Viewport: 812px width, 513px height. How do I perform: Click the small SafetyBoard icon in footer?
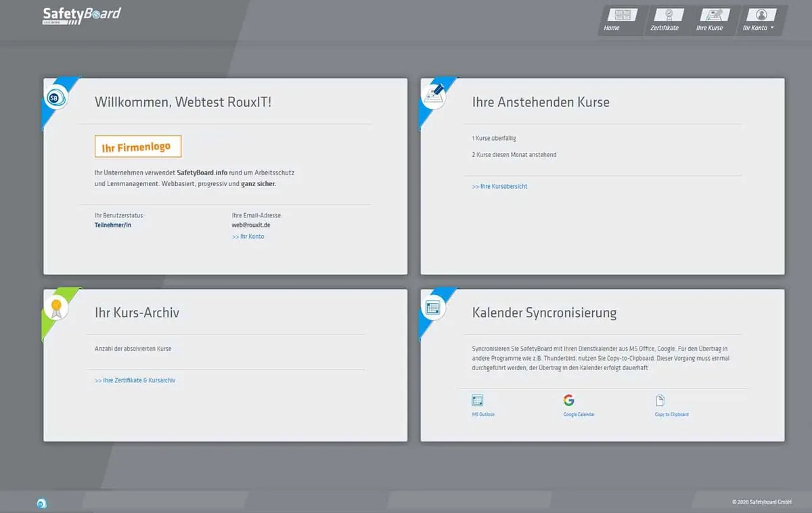pos(41,503)
